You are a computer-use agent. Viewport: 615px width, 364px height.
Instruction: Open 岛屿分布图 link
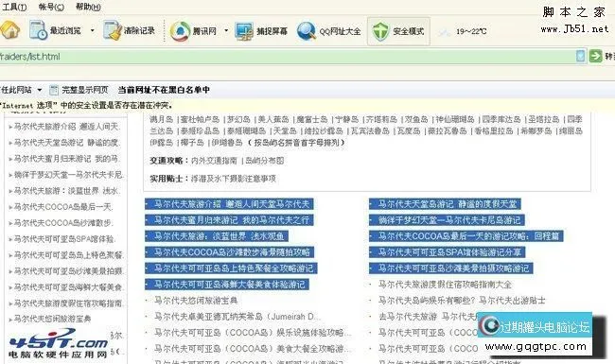[264, 161]
